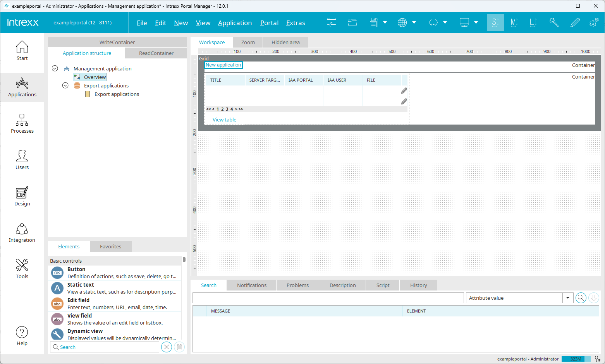Click the TITLE column header
This screenshot has width=605, height=364.
pos(225,80)
